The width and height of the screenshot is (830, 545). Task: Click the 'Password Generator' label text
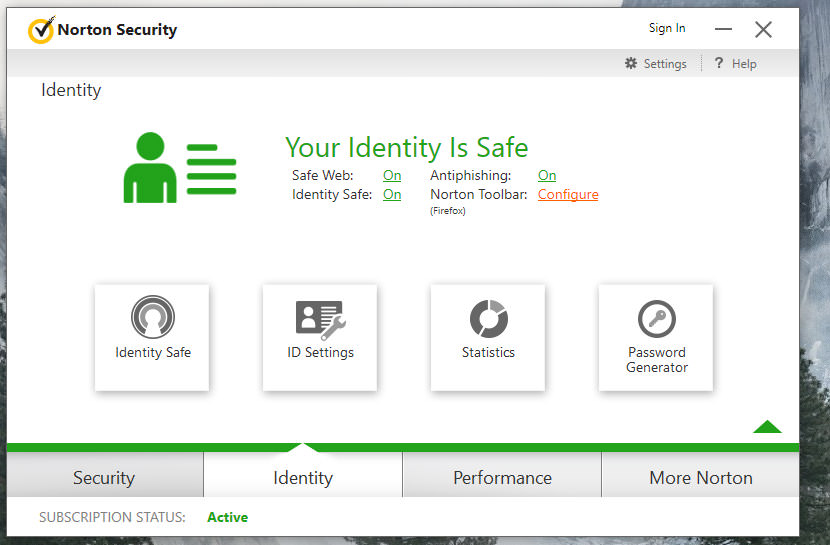(657, 360)
